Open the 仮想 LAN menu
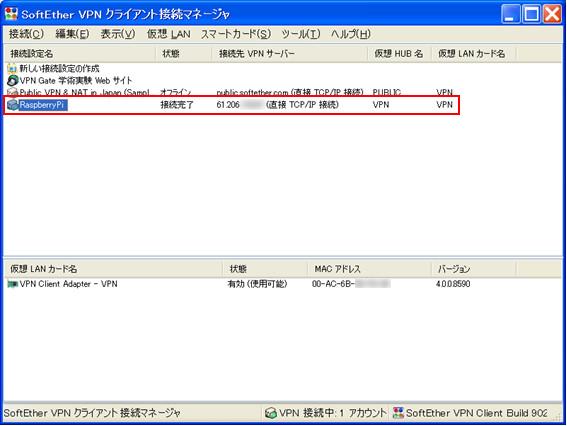567x426 pixels. (169, 34)
